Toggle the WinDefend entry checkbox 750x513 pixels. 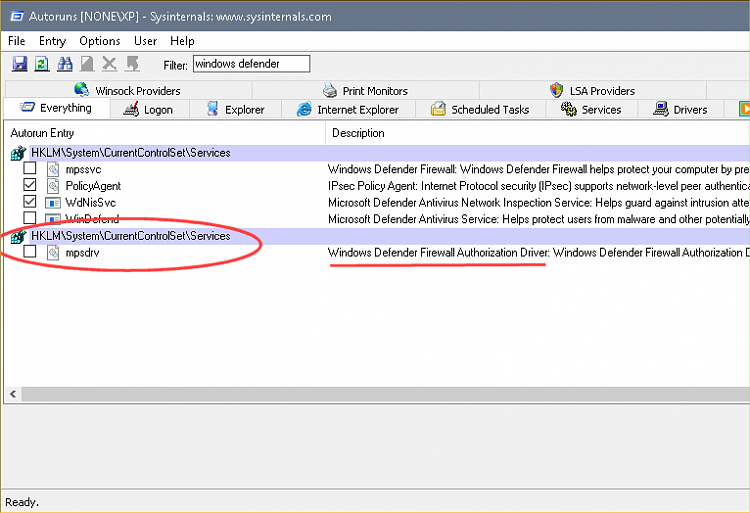coord(30,218)
